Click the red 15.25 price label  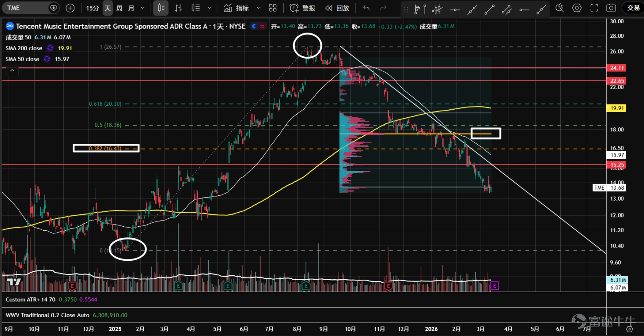617,165
